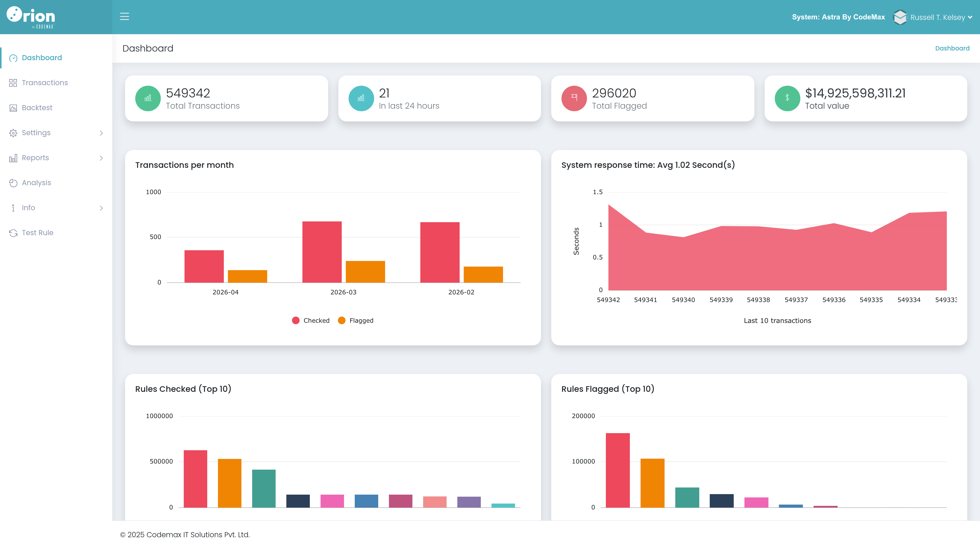Expand the Reports submenu chevron
The image size is (980, 551).
[101, 158]
